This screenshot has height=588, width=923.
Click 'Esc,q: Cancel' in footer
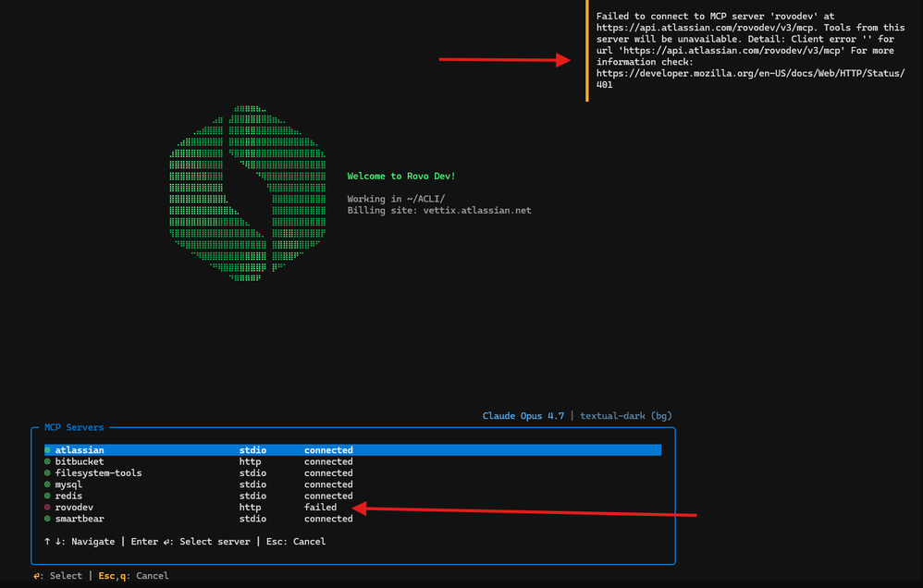[x=133, y=576]
